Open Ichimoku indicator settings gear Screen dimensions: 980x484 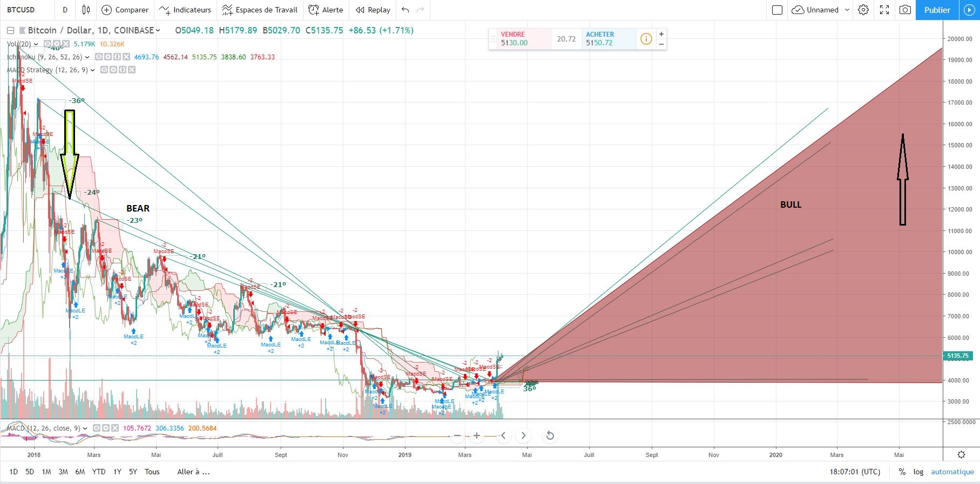click(108, 57)
